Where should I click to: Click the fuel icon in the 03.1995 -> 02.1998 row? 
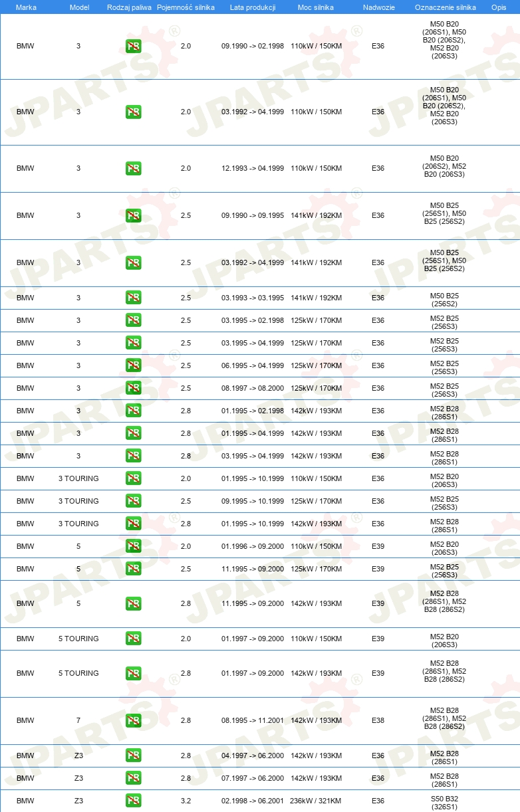133,320
